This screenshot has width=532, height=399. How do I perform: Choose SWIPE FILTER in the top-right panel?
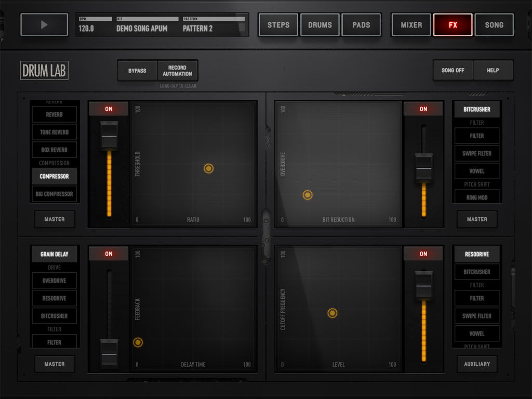click(476, 153)
